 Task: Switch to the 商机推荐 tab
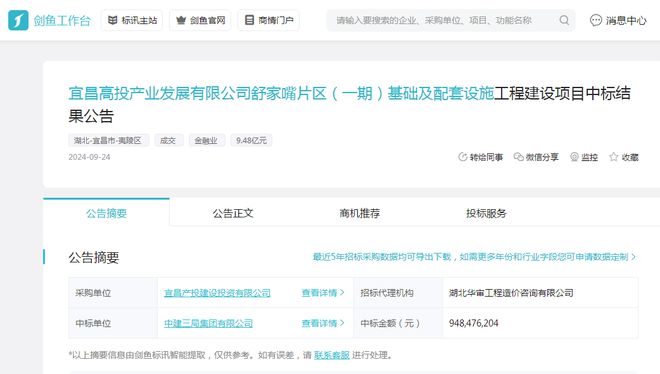pyautogui.click(x=359, y=213)
